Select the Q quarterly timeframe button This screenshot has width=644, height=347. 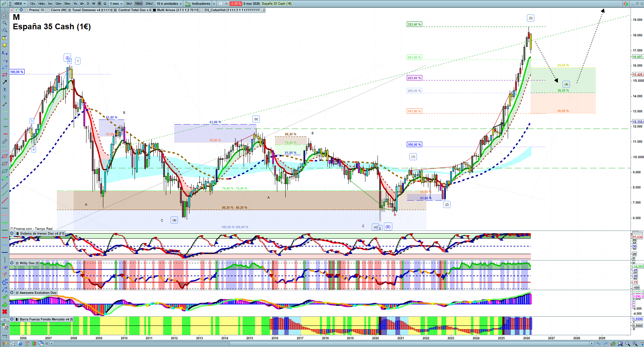105,4
